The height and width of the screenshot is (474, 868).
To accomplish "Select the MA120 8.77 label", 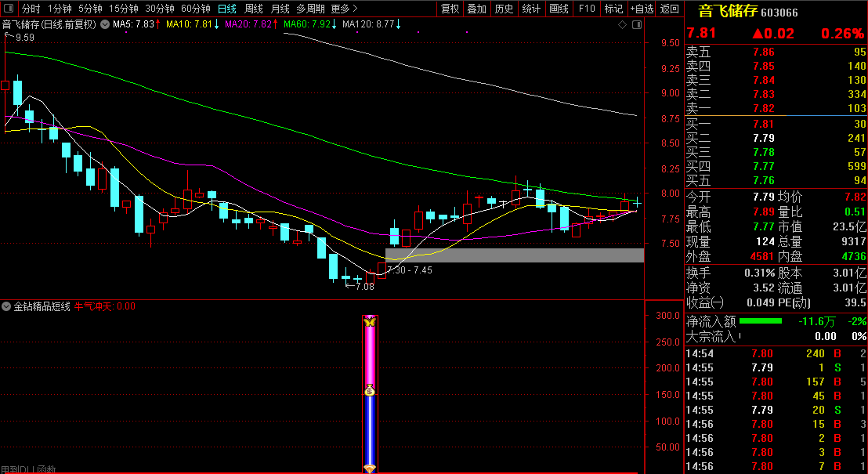I will [372, 24].
